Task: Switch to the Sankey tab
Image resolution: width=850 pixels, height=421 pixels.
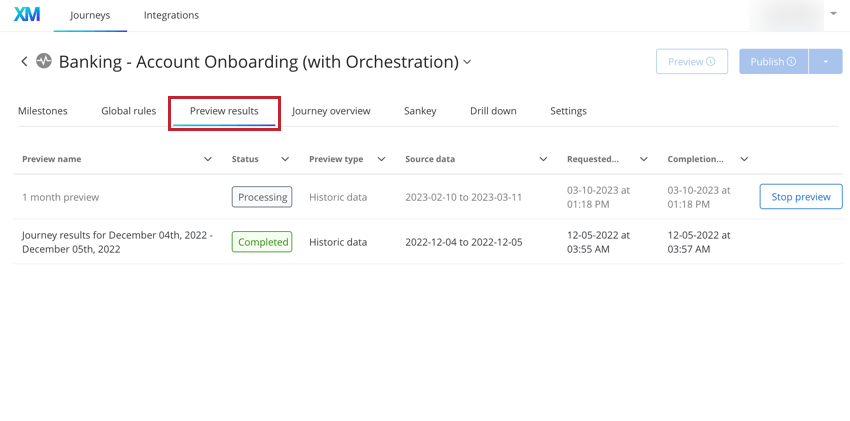Action: point(420,111)
